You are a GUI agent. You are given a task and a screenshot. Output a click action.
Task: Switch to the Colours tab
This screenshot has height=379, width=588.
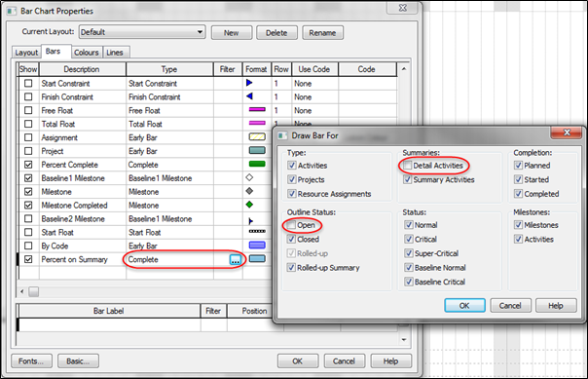point(87,53)
